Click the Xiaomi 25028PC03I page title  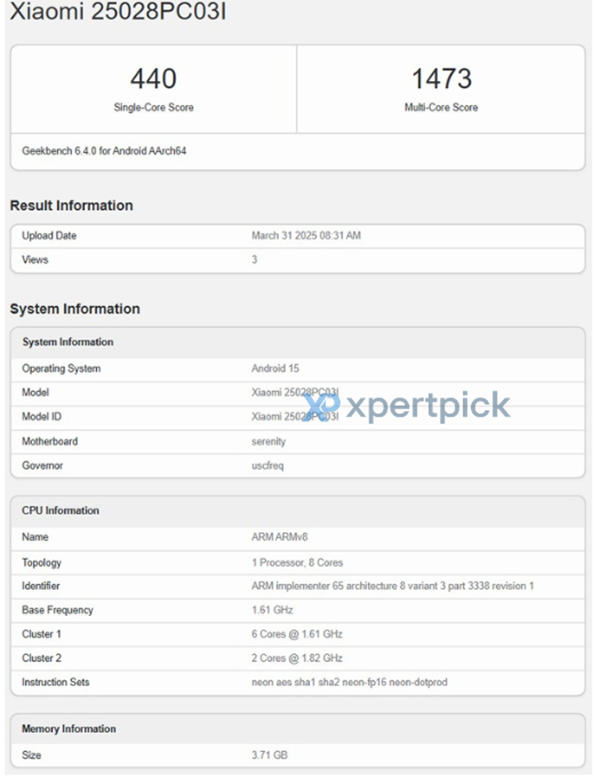118,11
